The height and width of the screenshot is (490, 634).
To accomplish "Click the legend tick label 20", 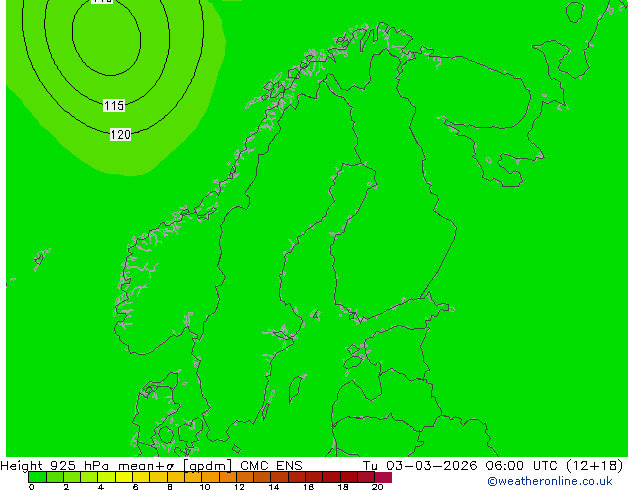I will coord(377,487).
